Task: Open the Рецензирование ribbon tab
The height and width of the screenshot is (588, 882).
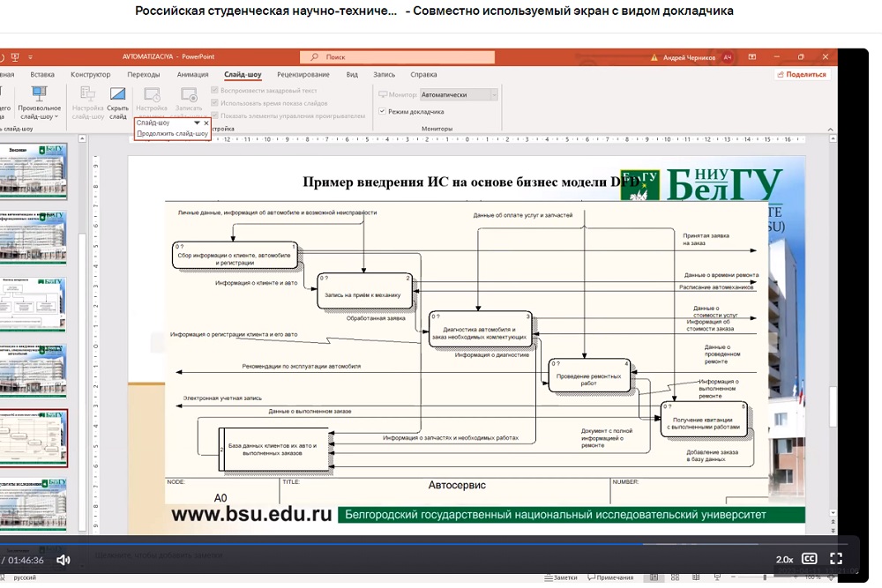Action: coord(303,75)
